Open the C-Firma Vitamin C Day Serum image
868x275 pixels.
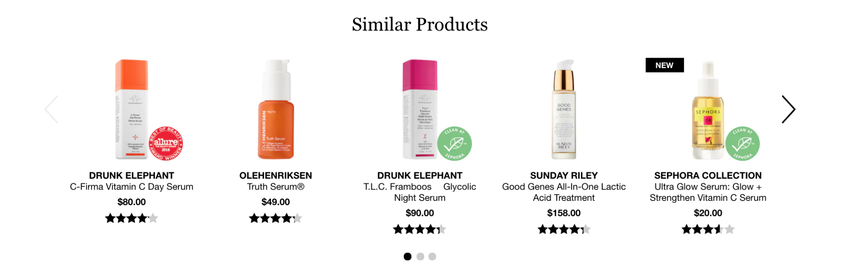pyautogui.click(x=132, y=108)
